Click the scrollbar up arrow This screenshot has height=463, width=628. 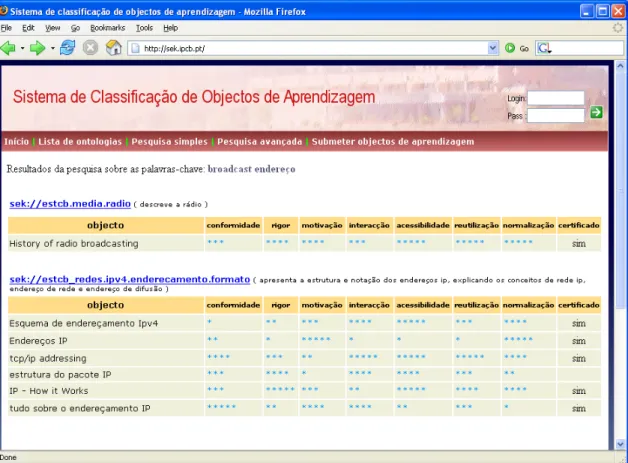(620, 65)
